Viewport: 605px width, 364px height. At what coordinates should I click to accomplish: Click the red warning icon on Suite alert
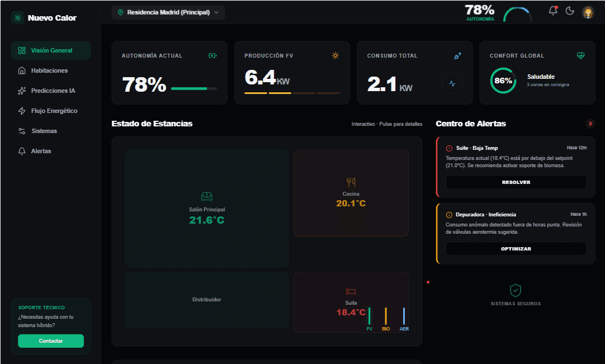(449, 148)
